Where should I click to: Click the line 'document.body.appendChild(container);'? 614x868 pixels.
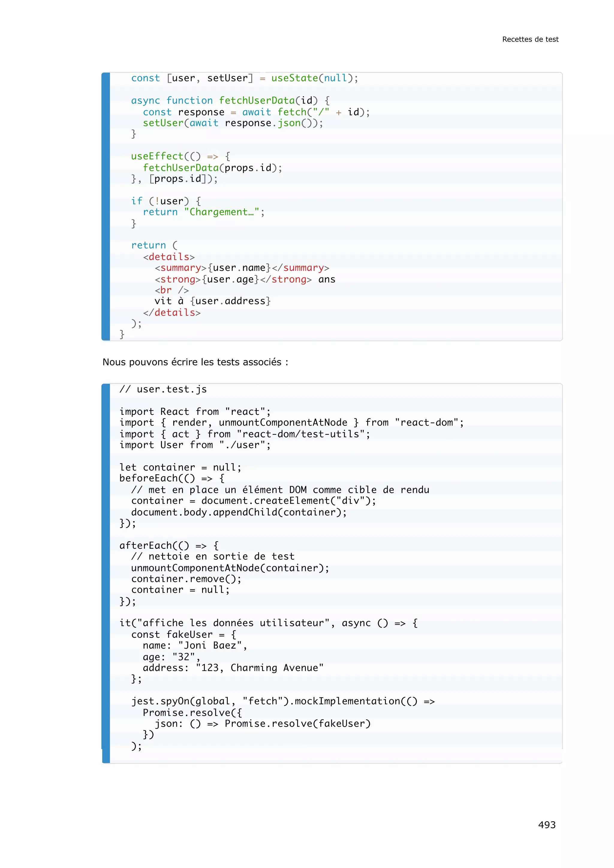[x=239, y=512]
